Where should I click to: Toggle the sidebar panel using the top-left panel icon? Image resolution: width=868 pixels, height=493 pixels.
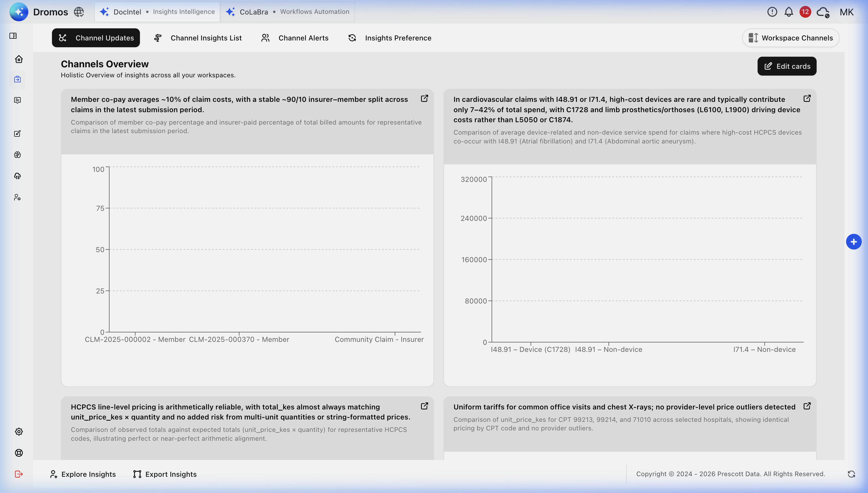point(14,35)
